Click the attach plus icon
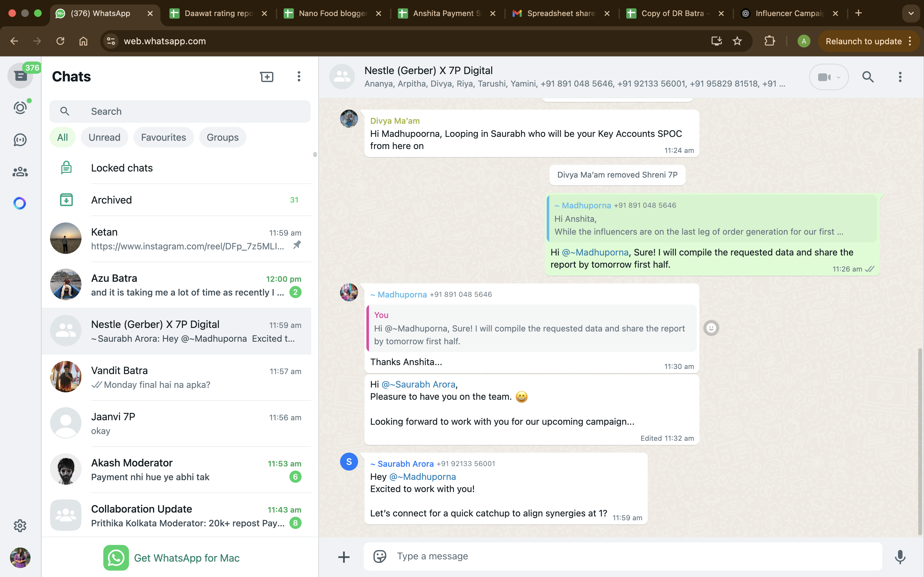Image resolution: width=924 pixels, height=577 pixels. 344,557
